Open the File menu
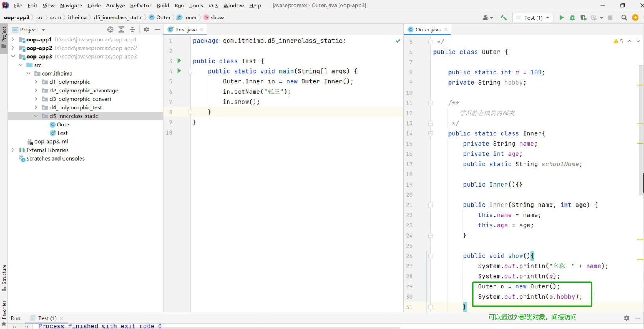 tap(18, 6)
